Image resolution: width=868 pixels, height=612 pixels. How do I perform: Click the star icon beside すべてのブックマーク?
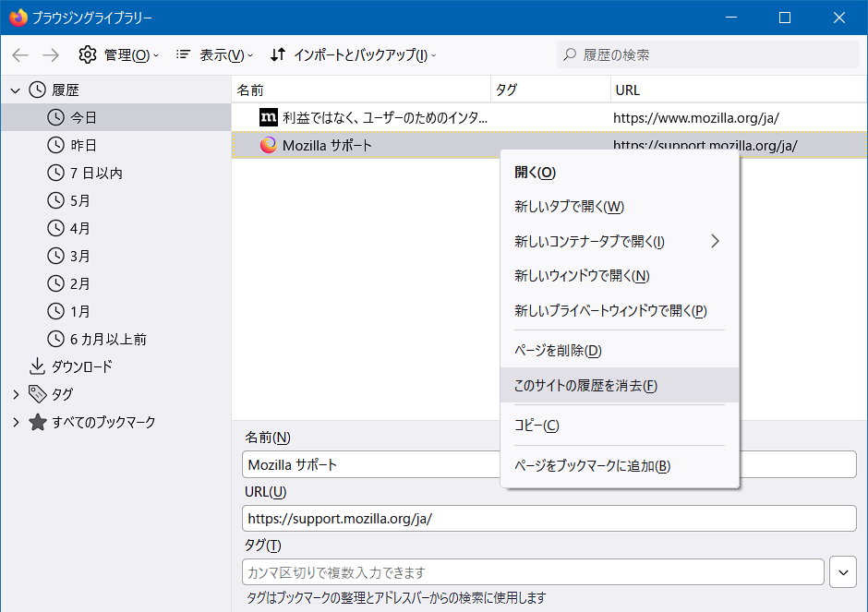(x=37, y=422)
